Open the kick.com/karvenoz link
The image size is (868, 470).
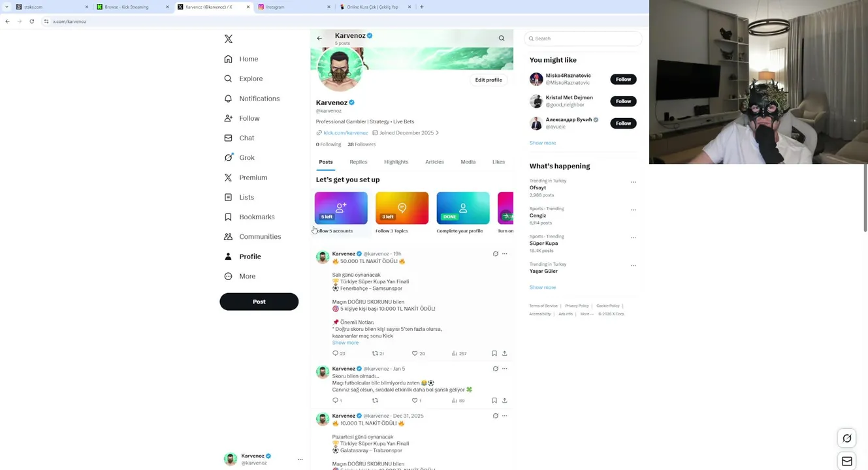pyautogui.click(x=346, y=133)
